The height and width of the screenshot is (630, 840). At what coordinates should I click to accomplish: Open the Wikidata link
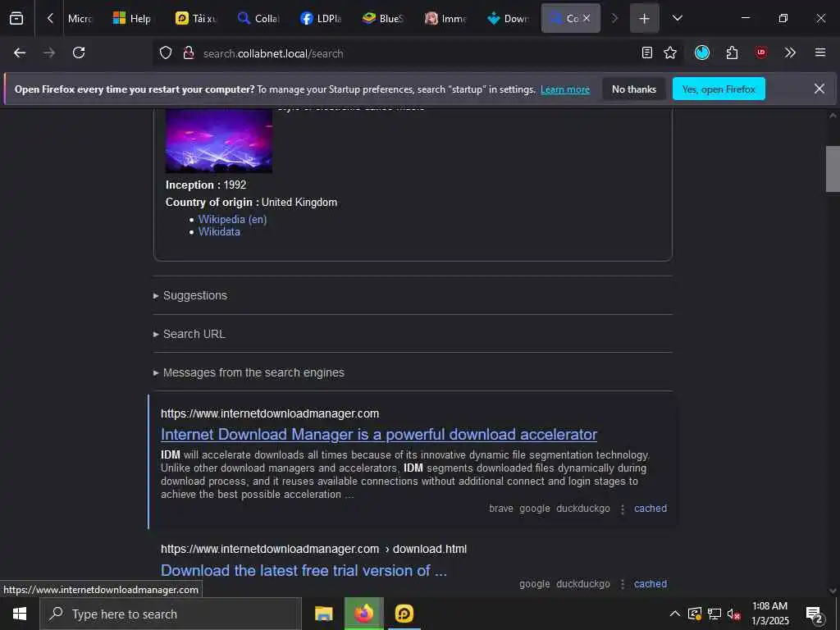219,232
